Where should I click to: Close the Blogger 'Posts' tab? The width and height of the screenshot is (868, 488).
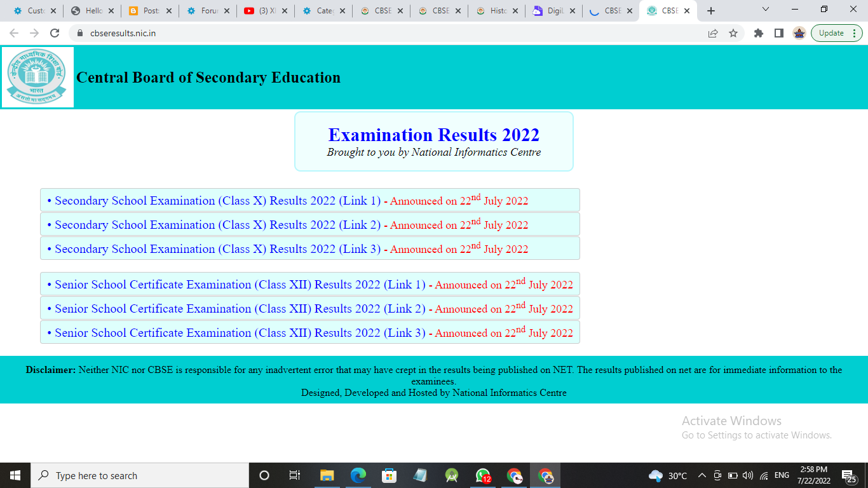168,11
